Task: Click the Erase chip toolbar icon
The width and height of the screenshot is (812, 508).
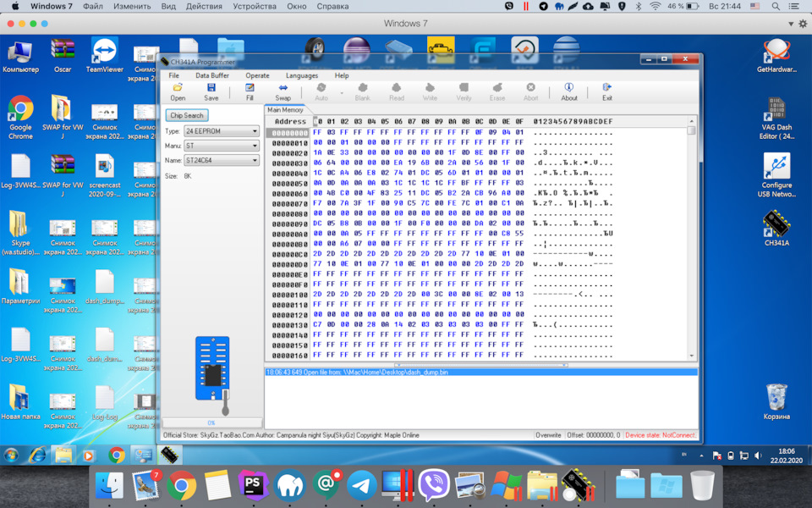Action: (497, 91)
